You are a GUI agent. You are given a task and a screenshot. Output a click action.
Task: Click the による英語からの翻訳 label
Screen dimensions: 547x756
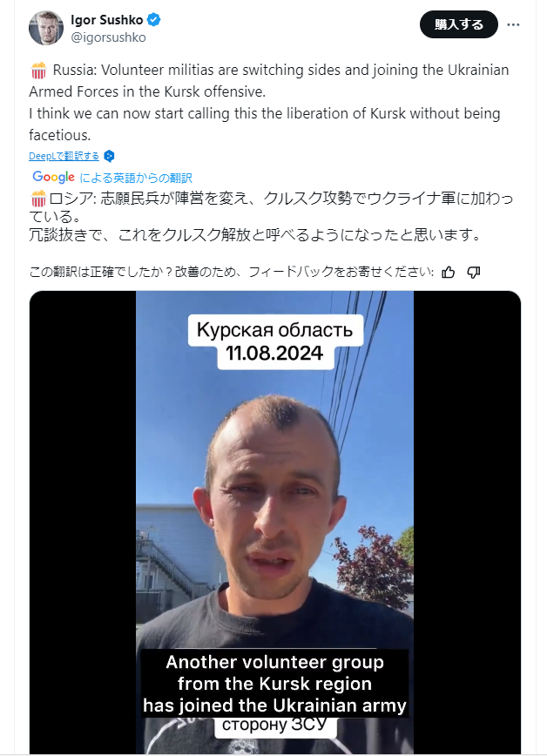point(136,178)
